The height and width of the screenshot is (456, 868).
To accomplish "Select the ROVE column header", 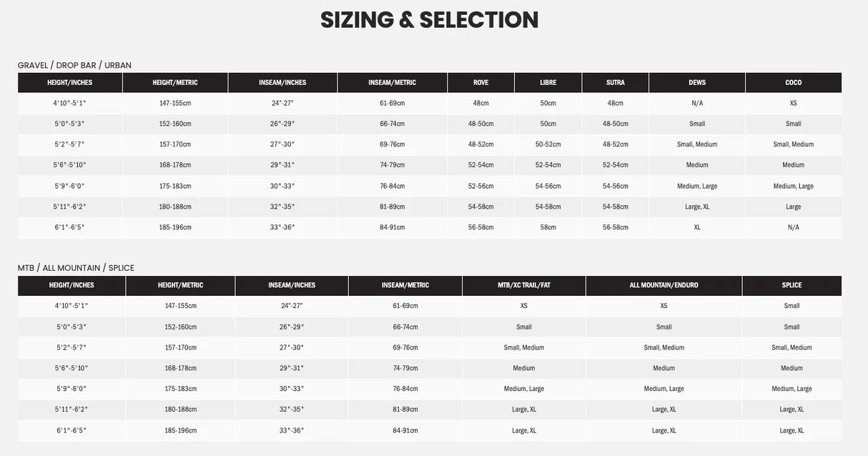I will coord(480,83).
